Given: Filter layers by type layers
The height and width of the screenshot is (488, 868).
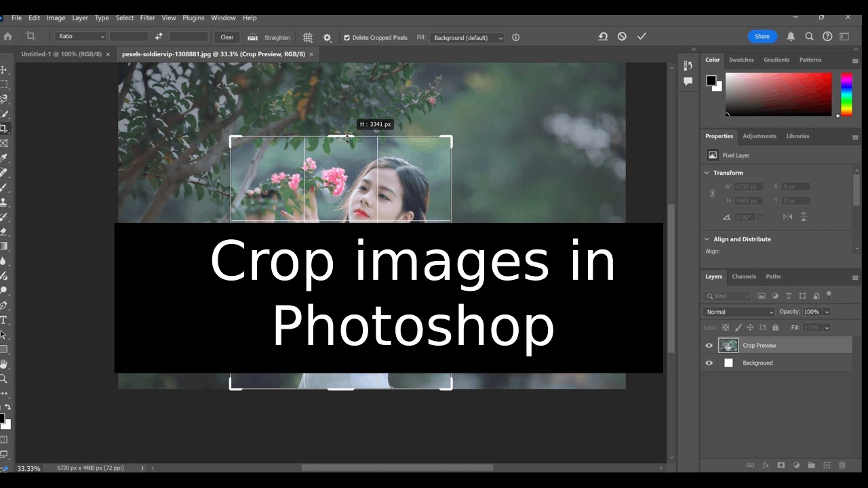Looking at the screenshot, I should coord(789,296).
